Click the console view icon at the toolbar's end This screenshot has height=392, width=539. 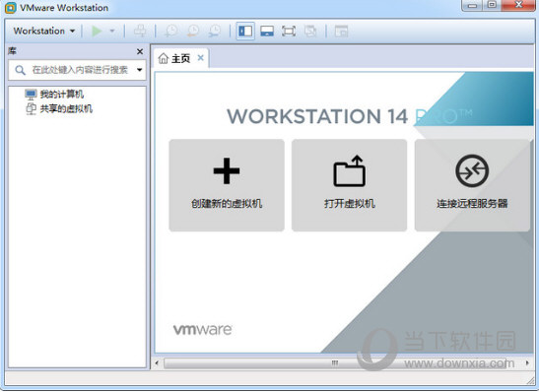(341, 32)
